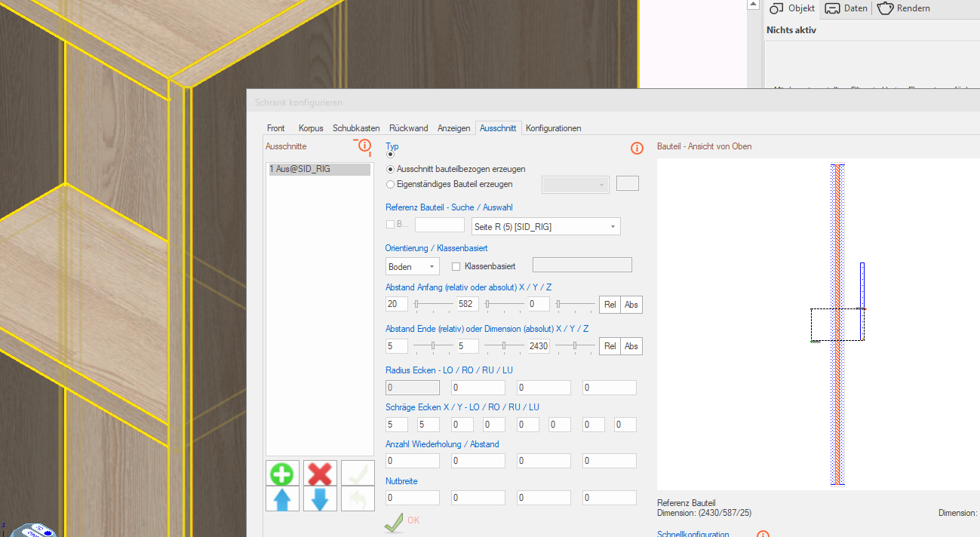Click Rel button for Abstand Anfang
Screen dimensions: 980x537
pyautogui.click(x=610, y=305)
